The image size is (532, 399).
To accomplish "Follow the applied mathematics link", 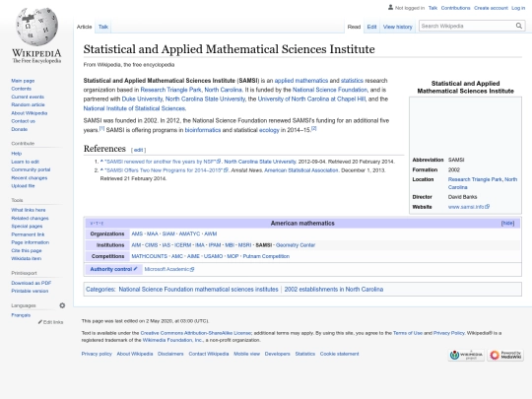I will pos(300,81).
